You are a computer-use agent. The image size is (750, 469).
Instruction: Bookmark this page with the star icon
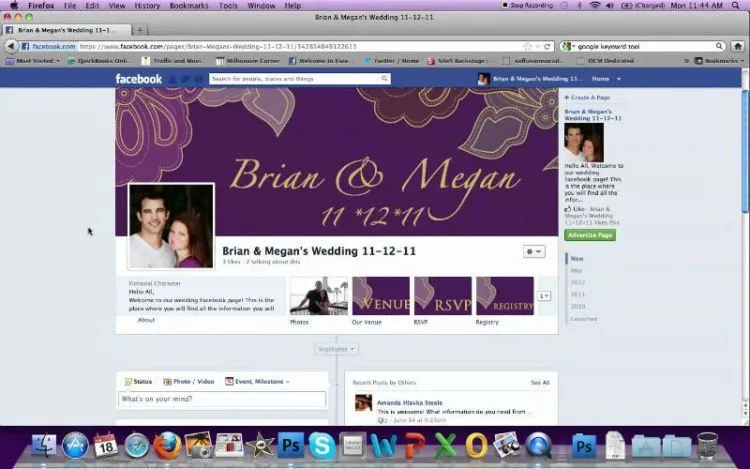click(528, 46)
